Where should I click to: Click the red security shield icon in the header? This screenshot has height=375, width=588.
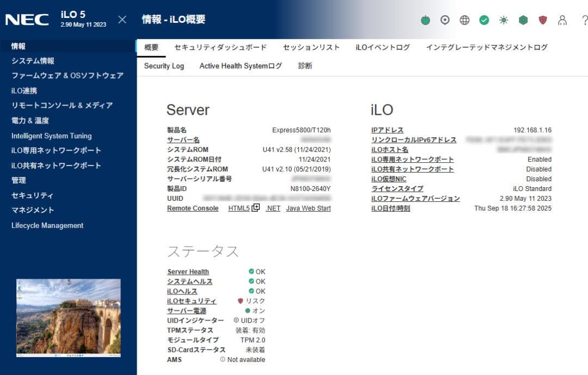pos(543,20)
